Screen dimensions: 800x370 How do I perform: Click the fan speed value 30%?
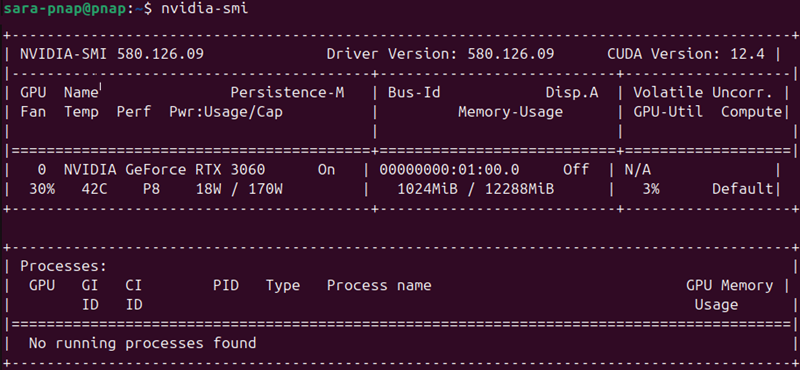[42, 189]
